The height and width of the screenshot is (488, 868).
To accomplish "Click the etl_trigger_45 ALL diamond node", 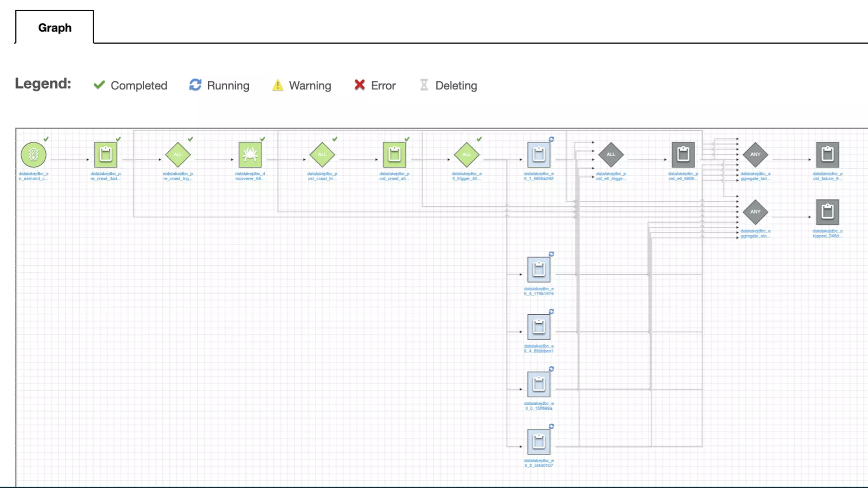I will [467, 155].
